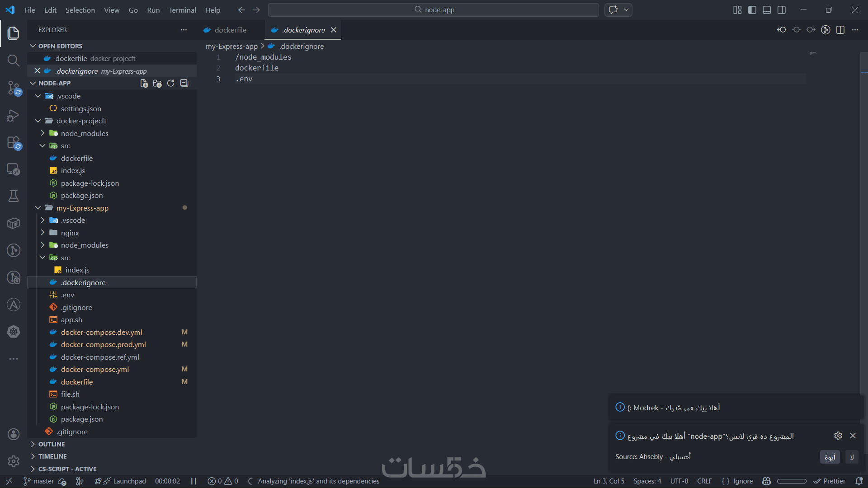Click Refresh Explorer icon
This screenshot has width=868, height=488.
pos(170,83)
